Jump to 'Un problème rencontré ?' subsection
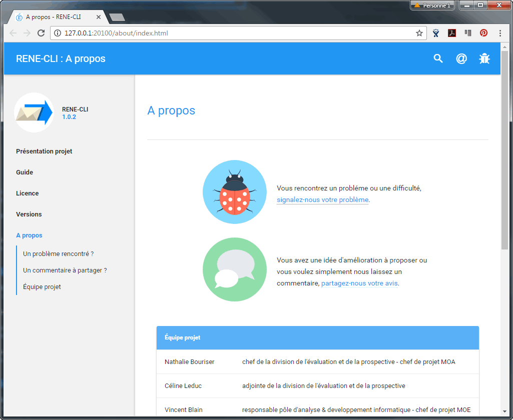The width and height of the screenshot is (513, 420). [x=59, y=253]
